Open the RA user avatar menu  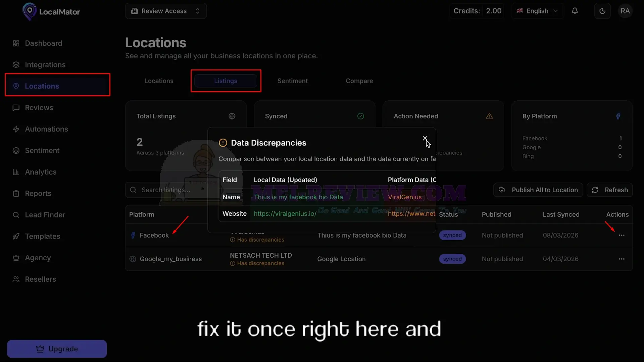pos(625,11)
